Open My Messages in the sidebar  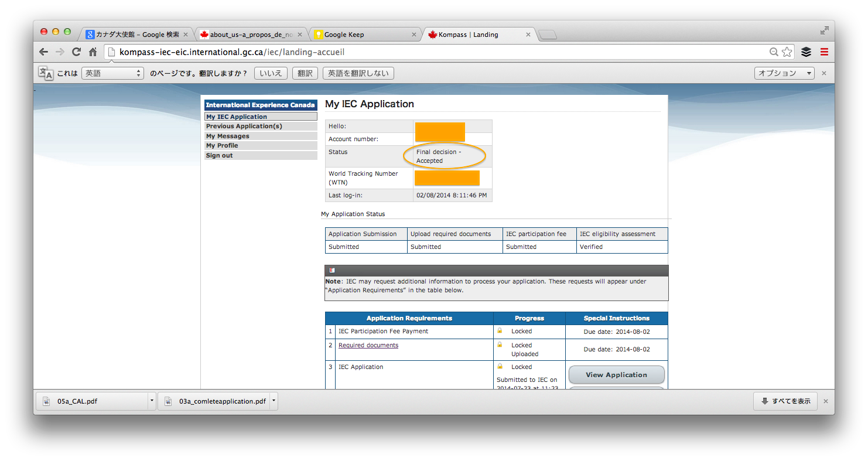point(228,136)
